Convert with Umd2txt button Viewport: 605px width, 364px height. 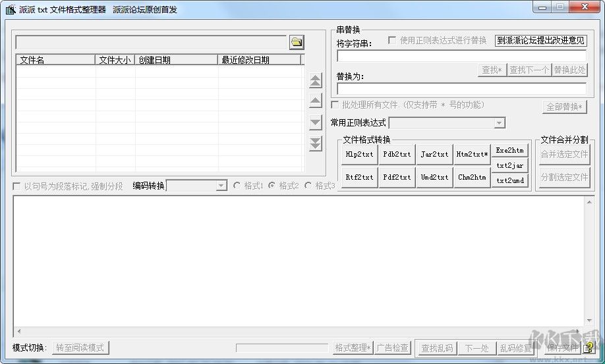click(x=434, y=177)
